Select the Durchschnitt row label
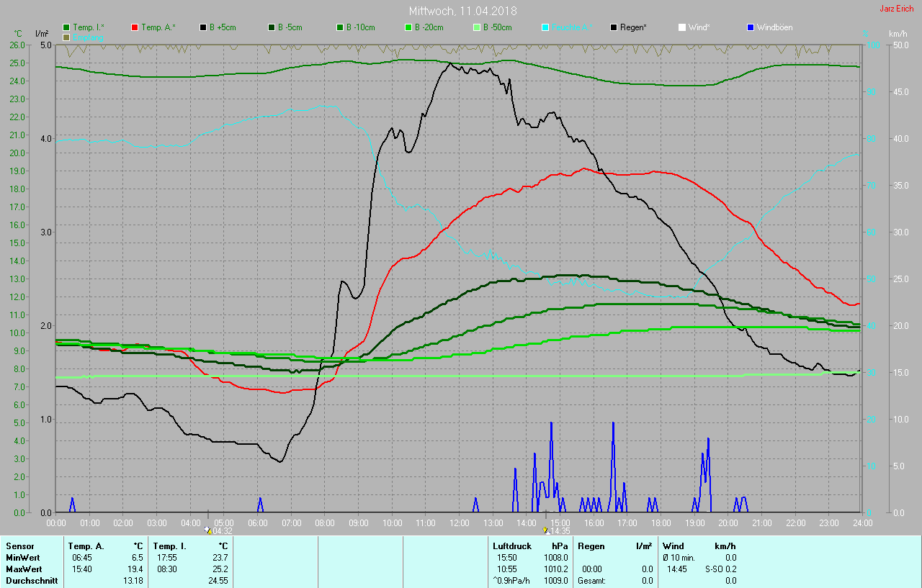The image size is (922, 588). [30, 580]
